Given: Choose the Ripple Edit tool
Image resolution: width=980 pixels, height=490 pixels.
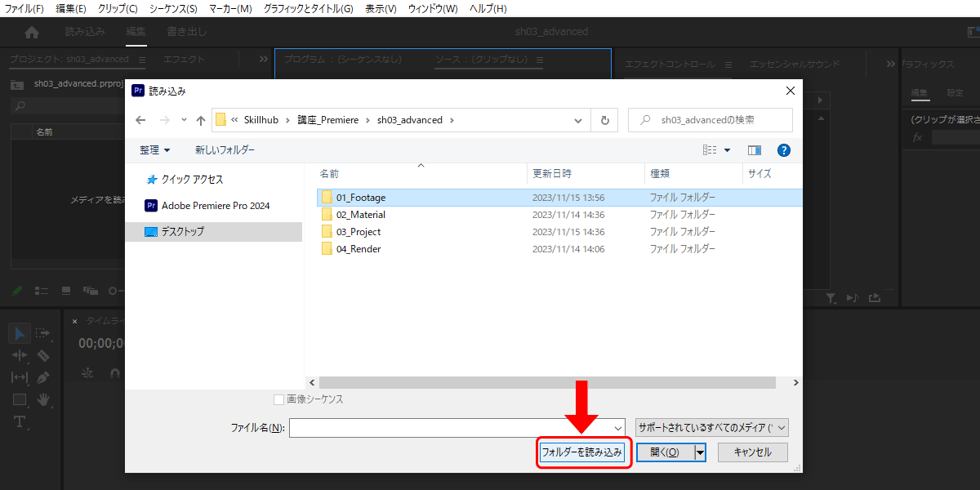Looking at the screenshot, I should pyautogui.click(x=20, y=355).
